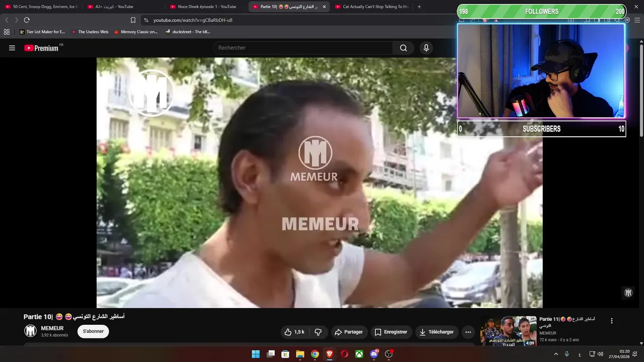Open the tray input language indicator
Viewport: 644px width, 362px height.
click(x=580, y=354)
